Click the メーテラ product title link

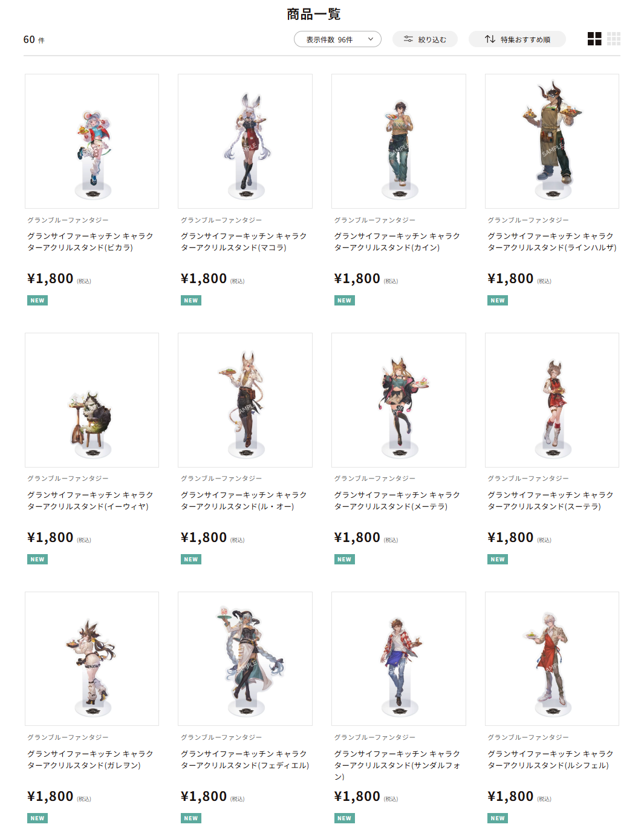click(x=397, y=500)
